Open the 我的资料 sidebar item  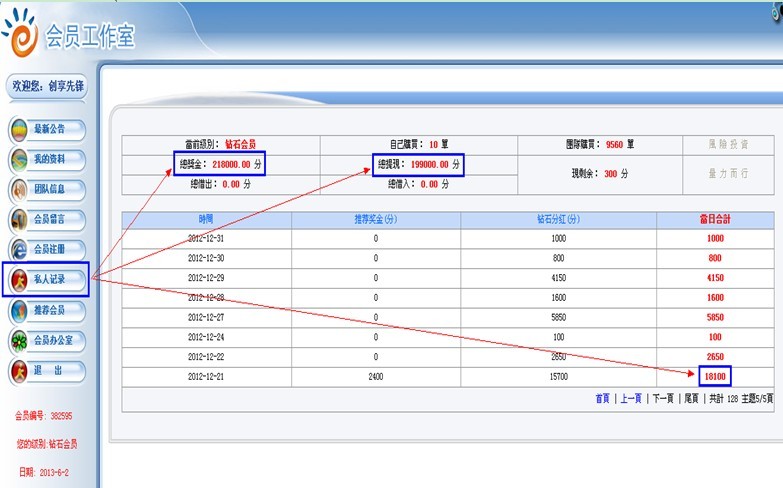(x=47, y=160)
